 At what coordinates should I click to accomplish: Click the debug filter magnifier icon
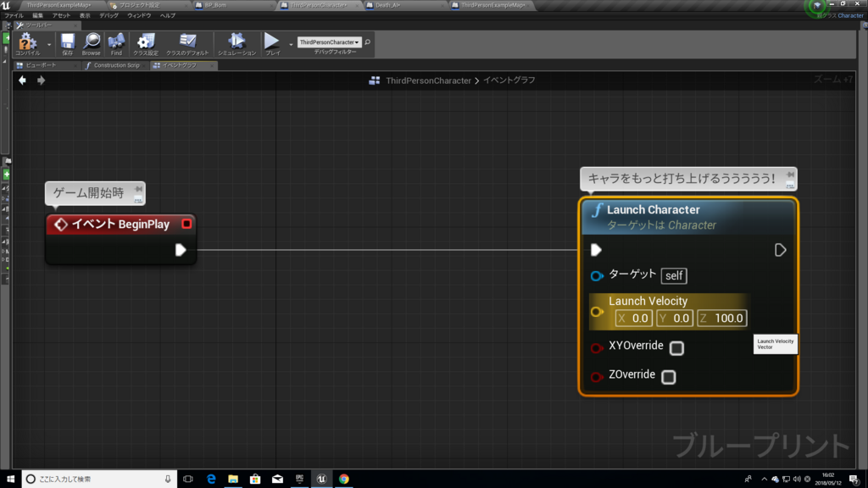[368, 42]
